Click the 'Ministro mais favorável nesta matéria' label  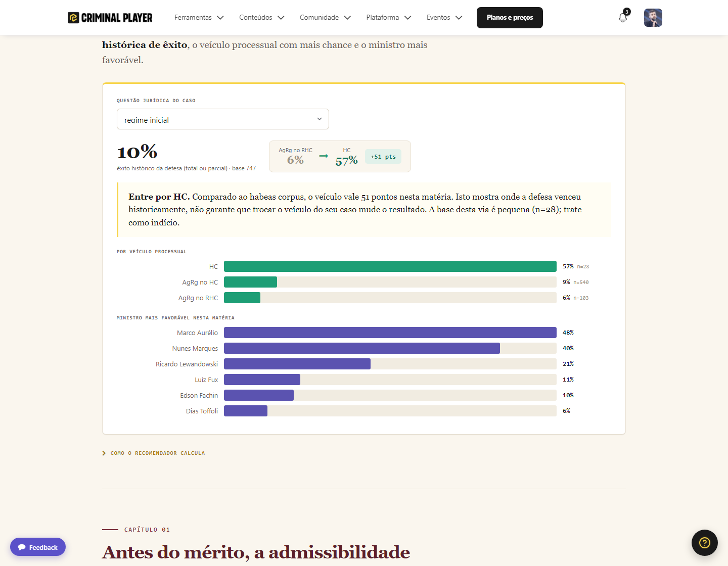pyautogui.click(x=175, y=318)
